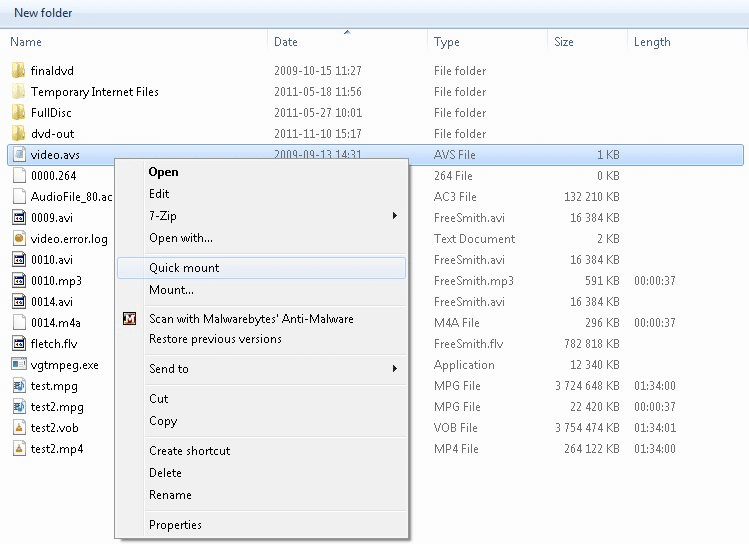Click the test.mpg media file icon
The image size is (749, 544).
(x=19, y=385)
